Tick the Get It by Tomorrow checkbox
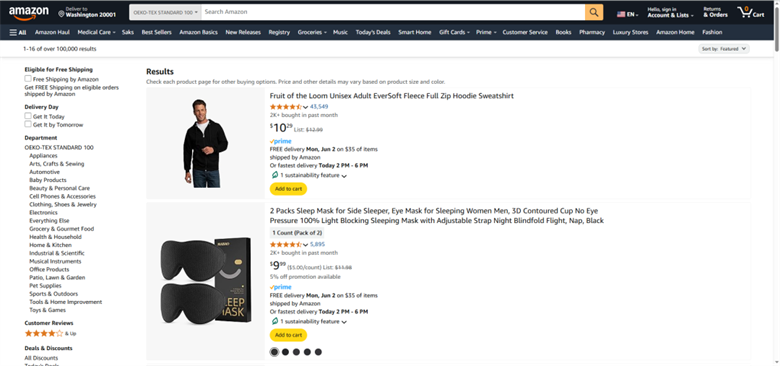 click(28, 124)
